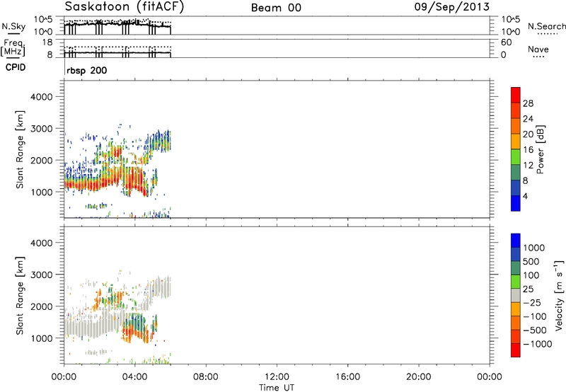Click the 'N.Sky' legend label
Screen dimensions: 566x392
coord(13,26)
